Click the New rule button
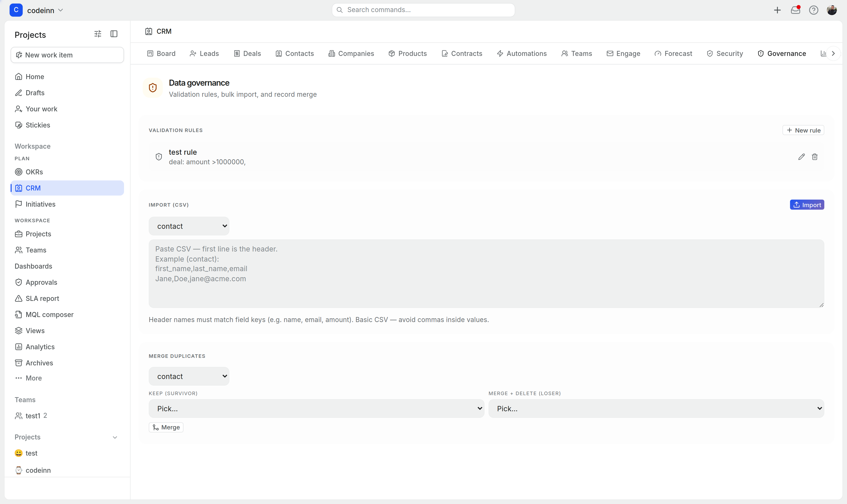This screenshot has height=504, width=847. point(803,131)
